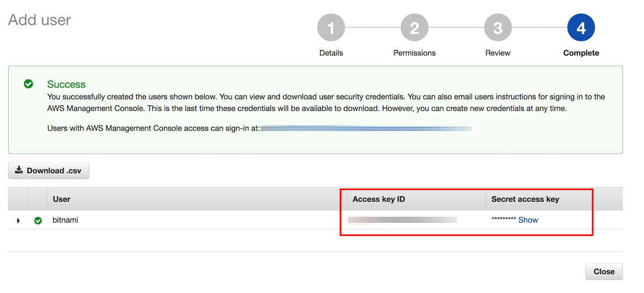Click the Details step label
Image resolution: width=644 pixels, height=293 pixels.
point(331,53)
